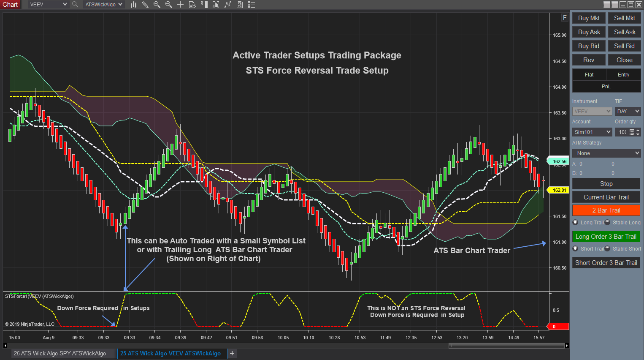
Task: Open the TIF DAY dropdown
Action: (628, 111)
